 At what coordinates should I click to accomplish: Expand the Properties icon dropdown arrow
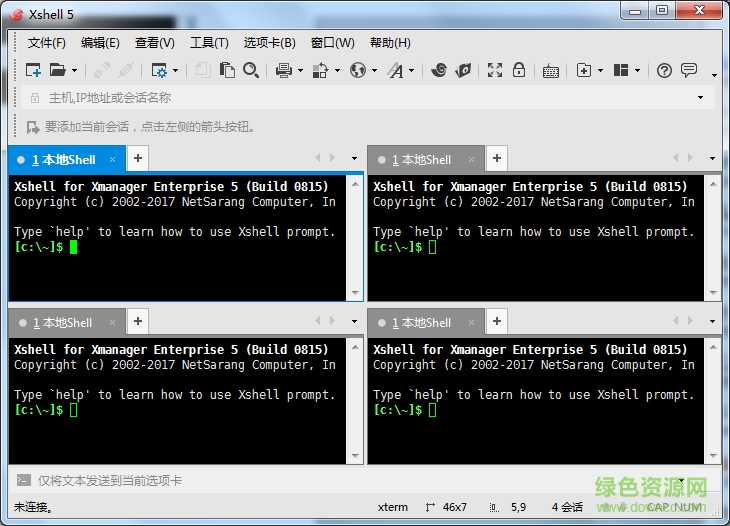(176, 71)
